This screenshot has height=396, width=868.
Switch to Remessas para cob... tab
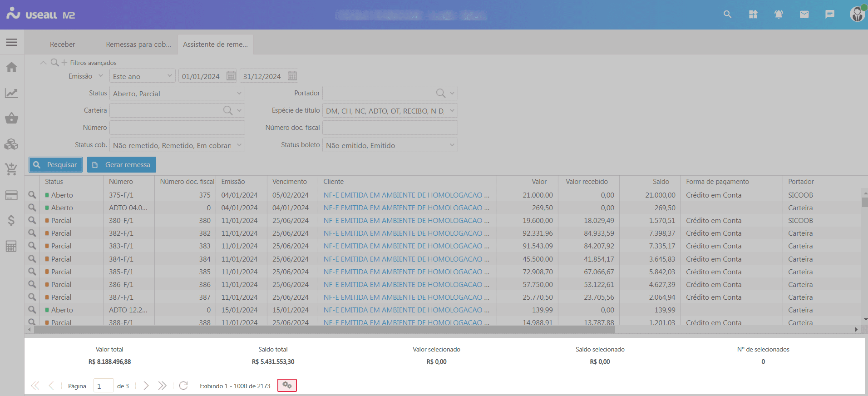coord(138,44)
